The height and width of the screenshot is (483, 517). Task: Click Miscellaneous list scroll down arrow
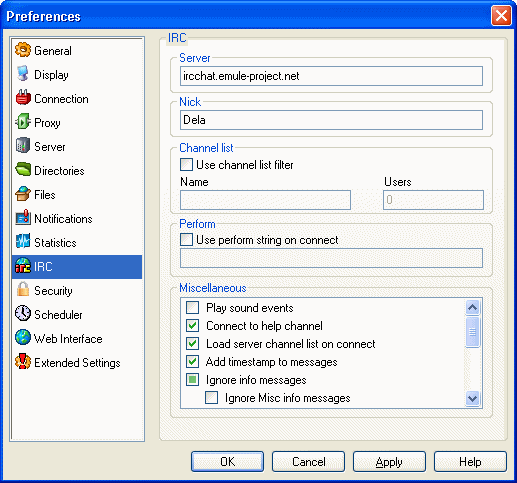click(x=472, y=398)
